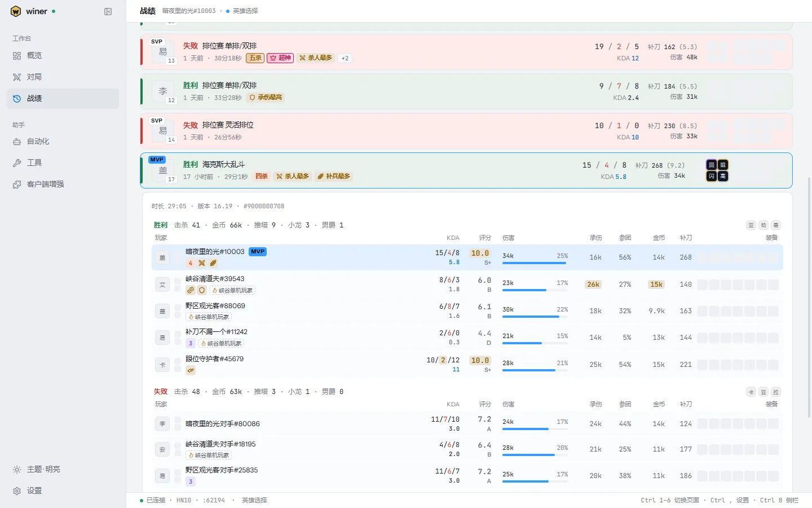Open opponent 暗夜里的光对手#80086 profile
Screen dimensions: 812x508
(x=223, y=424)
